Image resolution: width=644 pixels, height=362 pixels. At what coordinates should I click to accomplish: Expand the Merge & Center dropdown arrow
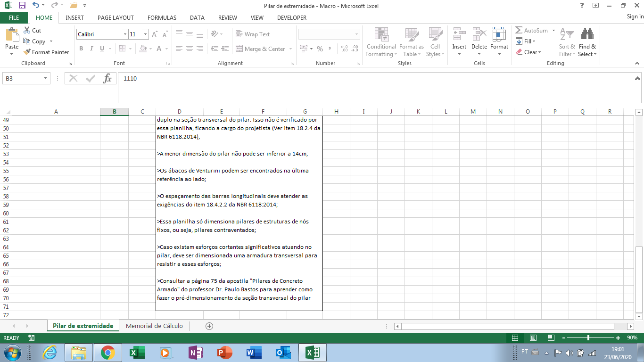[x=290, y=49]
